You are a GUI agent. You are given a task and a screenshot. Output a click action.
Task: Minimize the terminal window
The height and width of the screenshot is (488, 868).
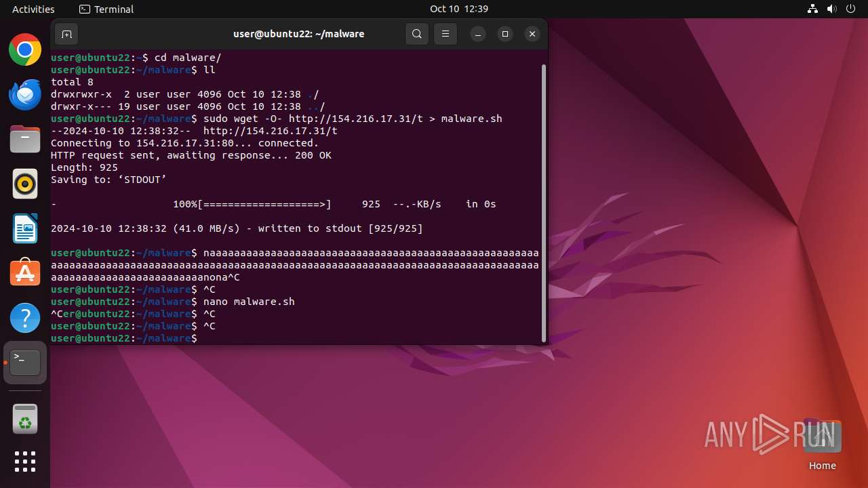click(478, 34)
